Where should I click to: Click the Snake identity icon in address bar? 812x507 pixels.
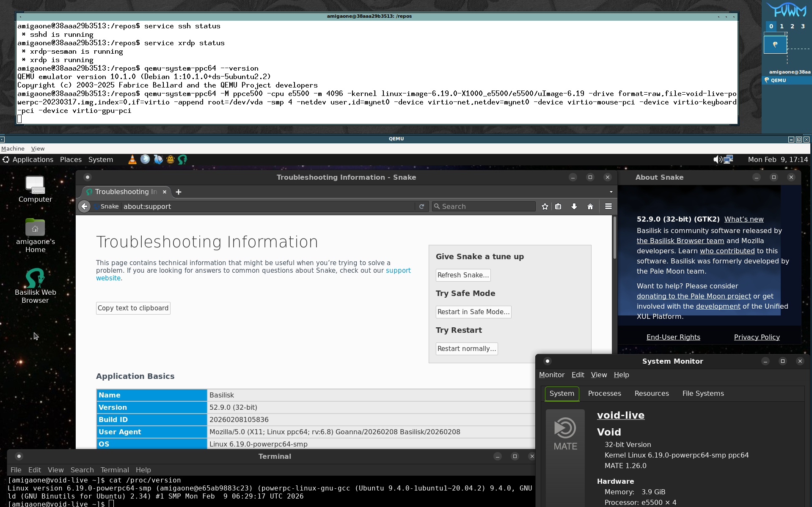[106, 206]
